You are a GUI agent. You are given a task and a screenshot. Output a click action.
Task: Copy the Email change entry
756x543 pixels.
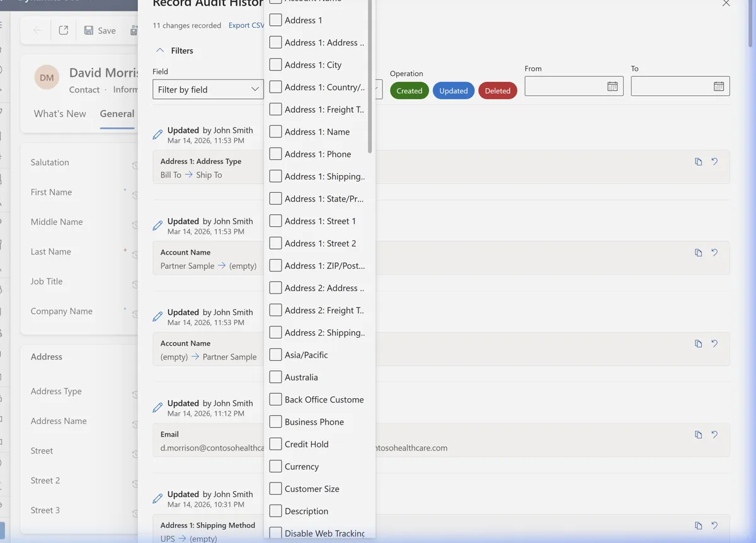click(x=698, y=434)
